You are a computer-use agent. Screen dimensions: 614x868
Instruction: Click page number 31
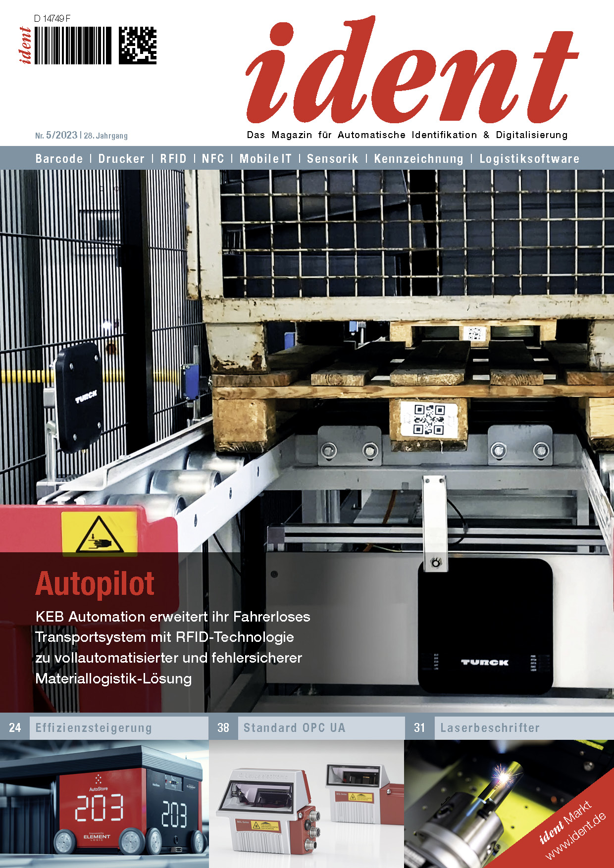[x=419, y=727]
